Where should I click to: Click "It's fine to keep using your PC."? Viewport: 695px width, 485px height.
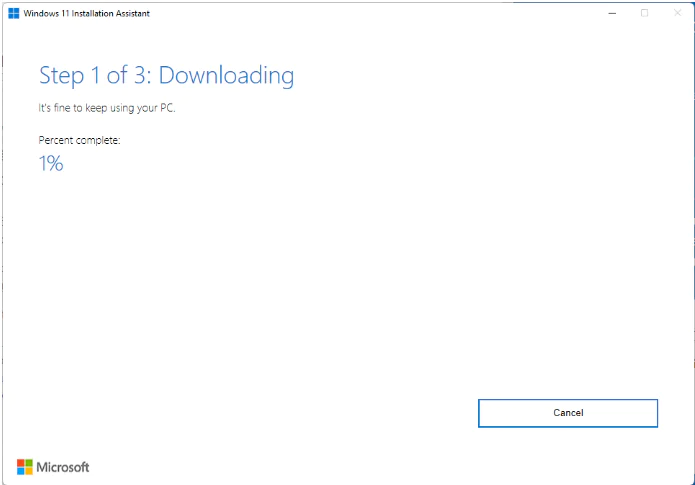coord(107,108)
